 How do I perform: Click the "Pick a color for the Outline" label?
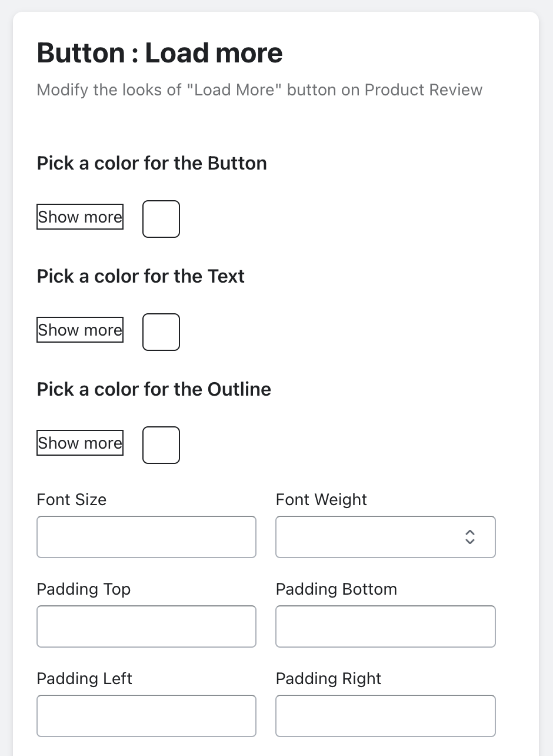[x=154, y=389]
